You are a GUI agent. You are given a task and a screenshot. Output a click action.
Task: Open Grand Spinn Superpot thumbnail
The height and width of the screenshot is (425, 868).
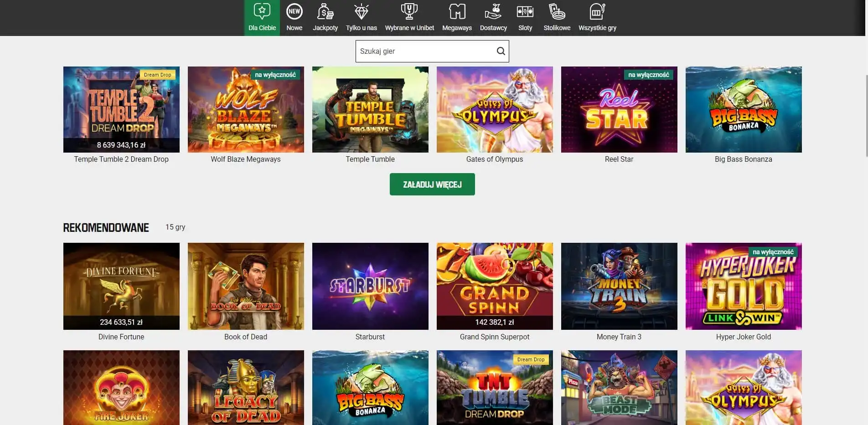tap(495, 286)
